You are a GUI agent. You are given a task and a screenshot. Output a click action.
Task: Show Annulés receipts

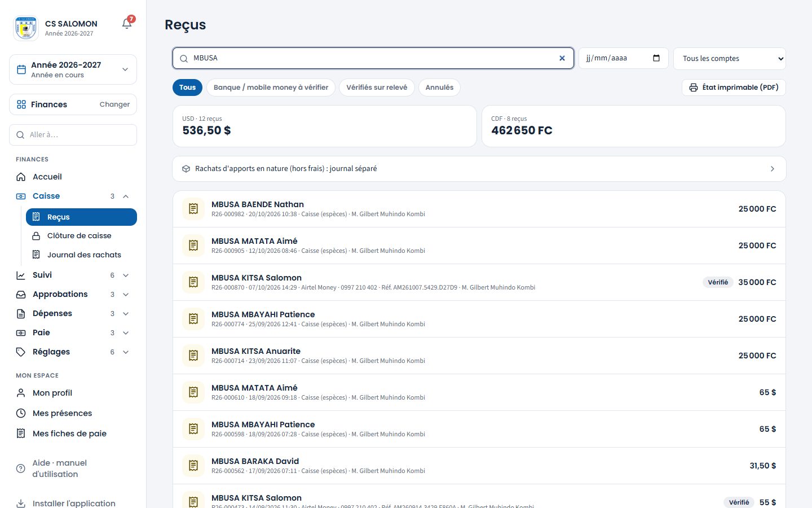pyautogui.click(x=439, y=87)
